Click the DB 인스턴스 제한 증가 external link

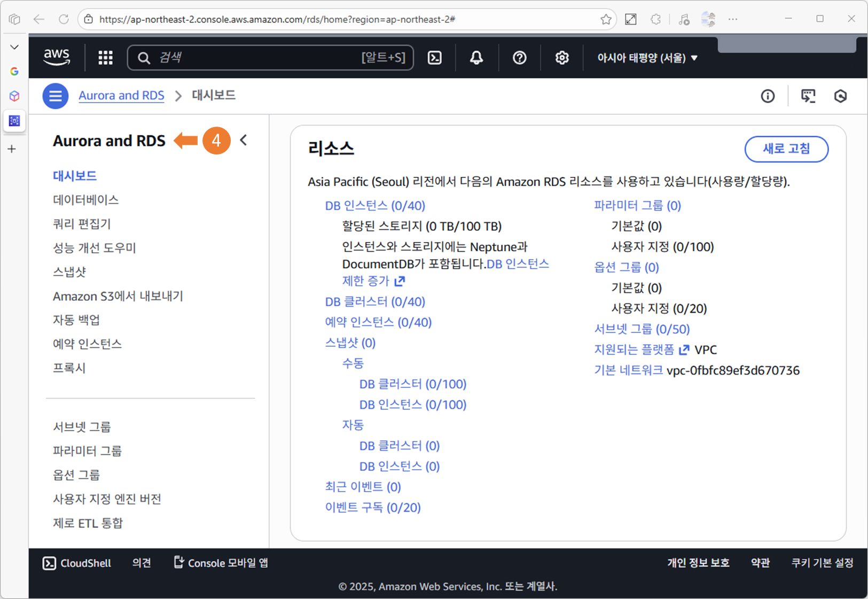[x=374, y=281]
